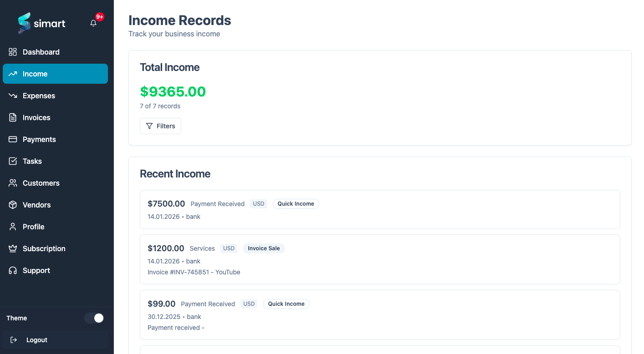Go to Dashboard page
644x354 pixels.
pyautogui.click(x=55, y=52)
